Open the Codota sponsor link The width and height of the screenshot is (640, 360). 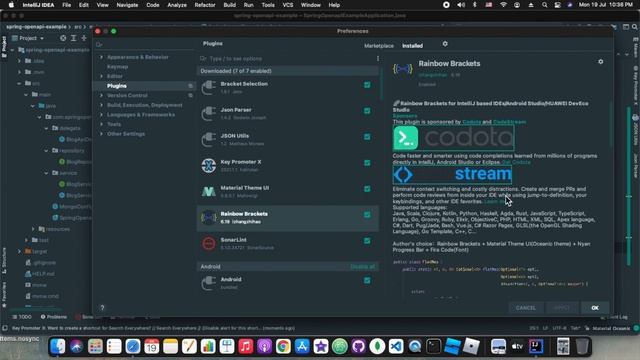click(x=471, y=122)
